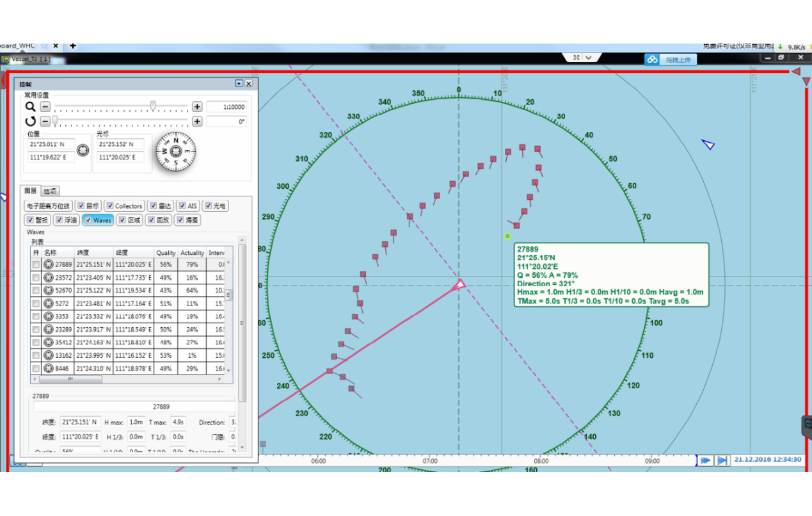
Task: Click the ship marker at chart center
Action: coord(459,285)
